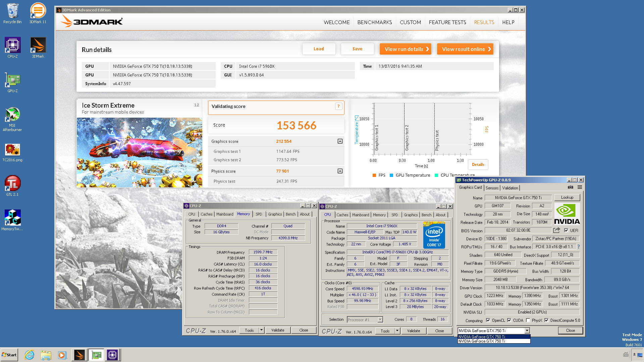Open SPD tab in Memory CPU-Z window
The image size is (644, 362).
point(259,214)
